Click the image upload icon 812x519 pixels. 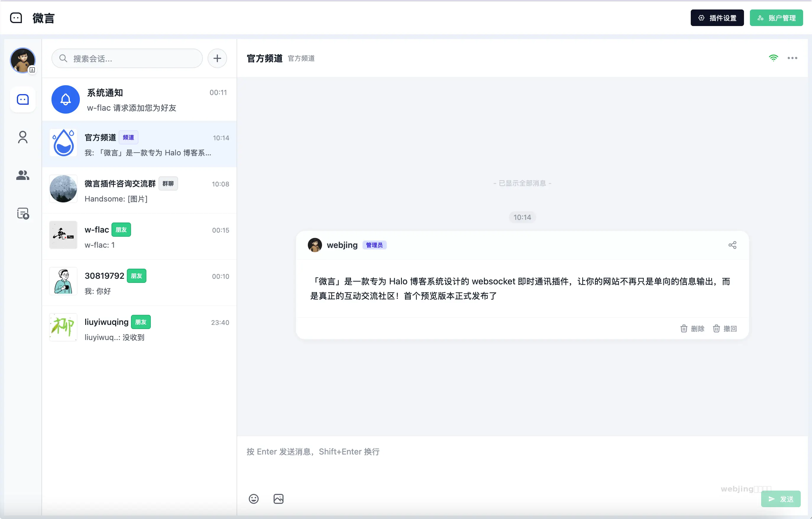[278, 499]
